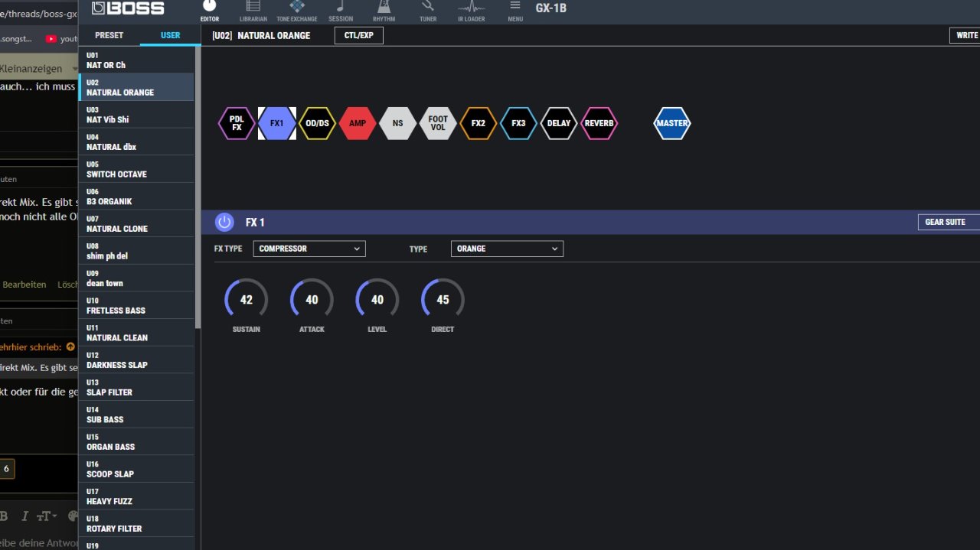980x550 pixels.
Task: Switch to the PRESET tab
Action: 109,35
